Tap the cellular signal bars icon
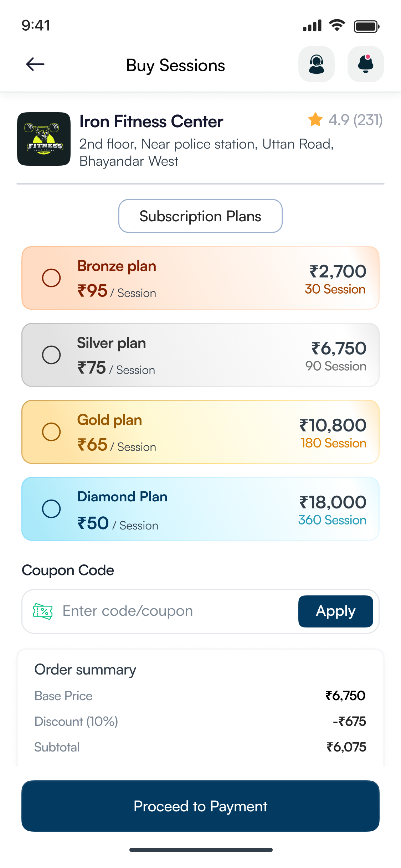The height and width of the screenshot is (868, 401). pyautogui.click(x=312, y=26)
